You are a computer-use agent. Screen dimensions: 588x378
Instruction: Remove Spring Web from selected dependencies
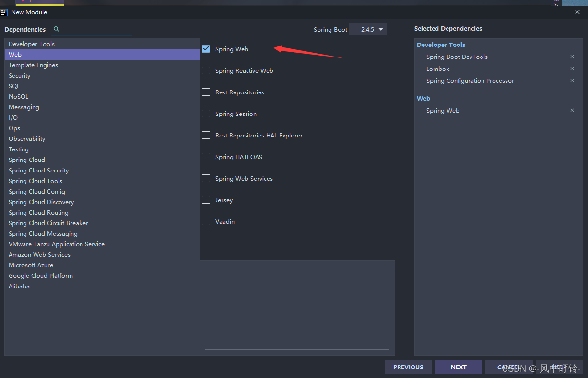(572, 110)
